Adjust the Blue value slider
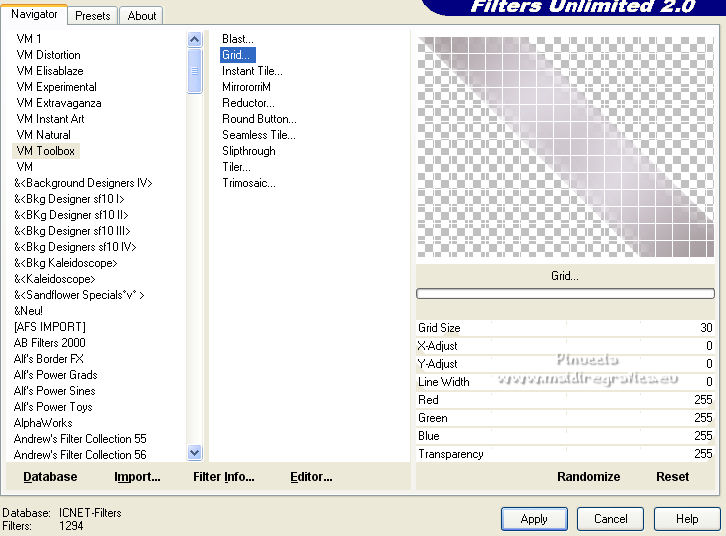This screenshot has height=536, width=726. pyautogui.click(x=565, y=436)
